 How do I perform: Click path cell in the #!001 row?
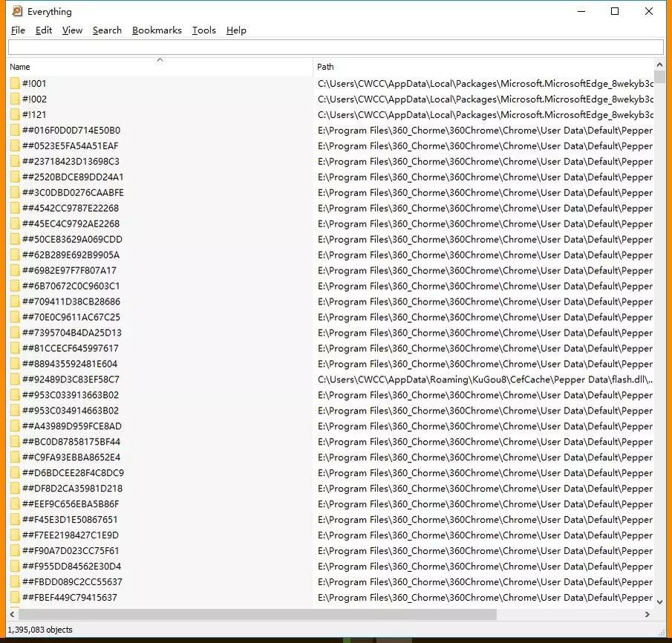click(x=485, y=84)
